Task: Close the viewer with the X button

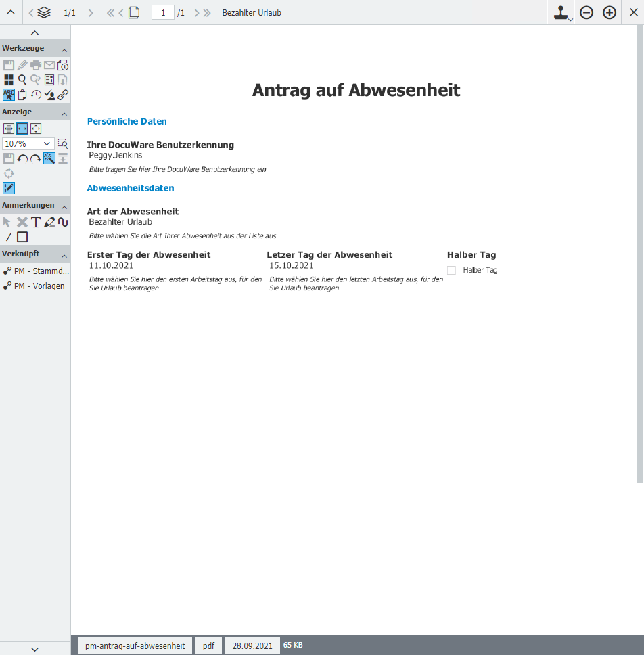Action: point(634,13)
